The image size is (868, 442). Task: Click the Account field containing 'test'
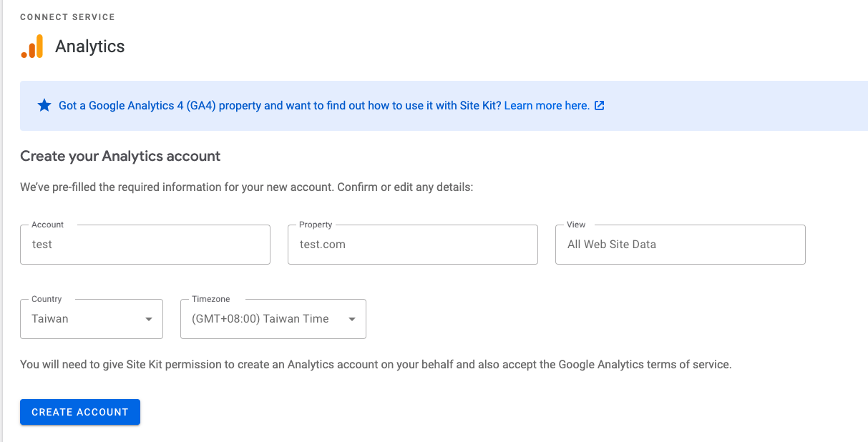pyautogui.click(x=145, y=245)
